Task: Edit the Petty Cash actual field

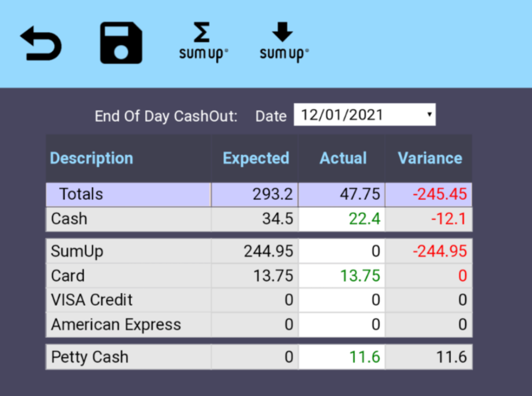Action: [342, 357]
